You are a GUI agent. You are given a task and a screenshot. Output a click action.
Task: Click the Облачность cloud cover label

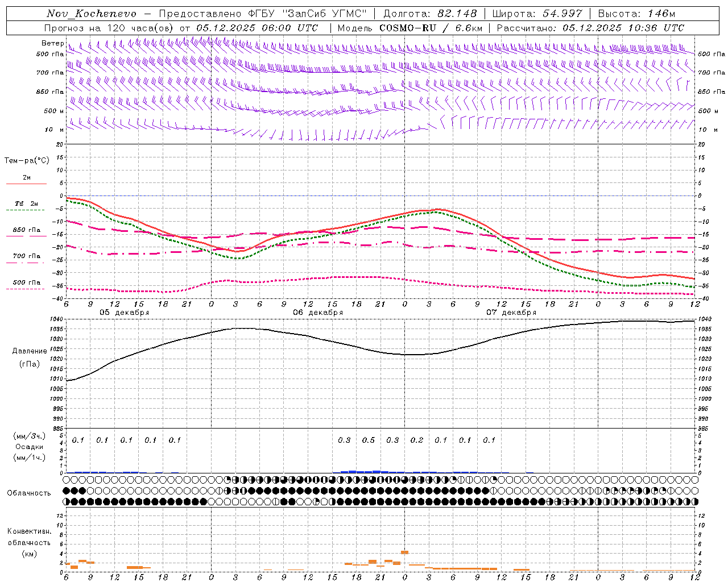pyautogui.click(x=29, y=493)
